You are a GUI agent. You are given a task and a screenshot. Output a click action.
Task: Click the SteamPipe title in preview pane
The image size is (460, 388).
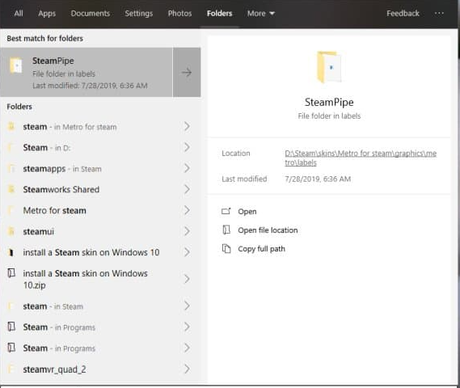click(329, 102)
